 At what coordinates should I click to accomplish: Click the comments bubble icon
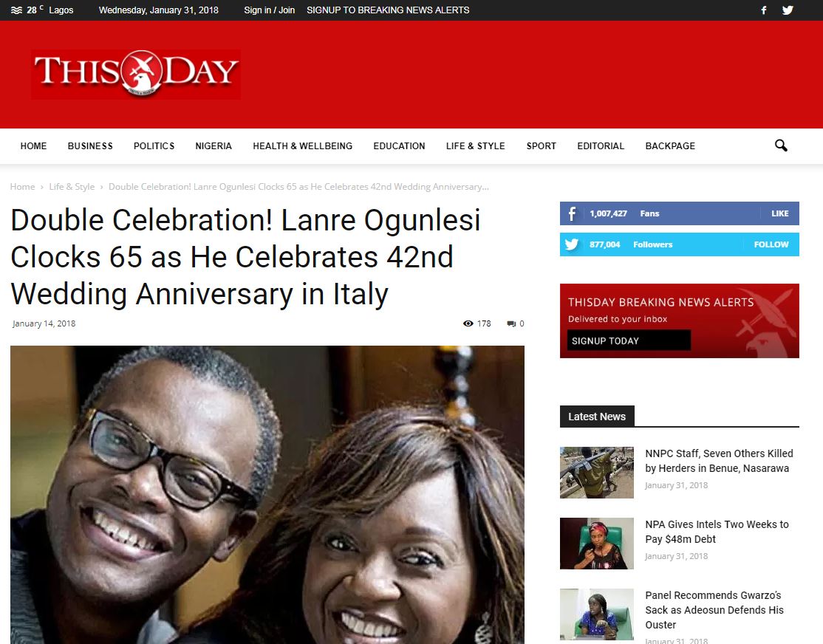coord(511,323)
